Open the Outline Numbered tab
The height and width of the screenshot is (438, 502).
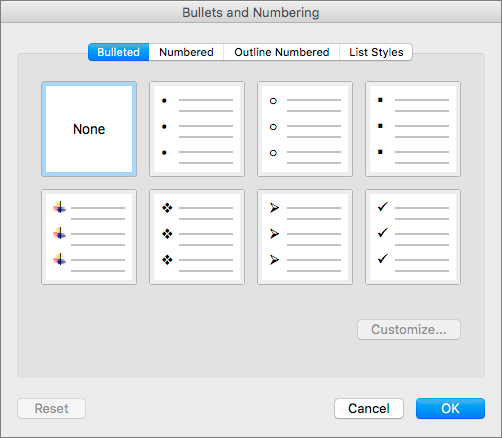coord(282,52)
